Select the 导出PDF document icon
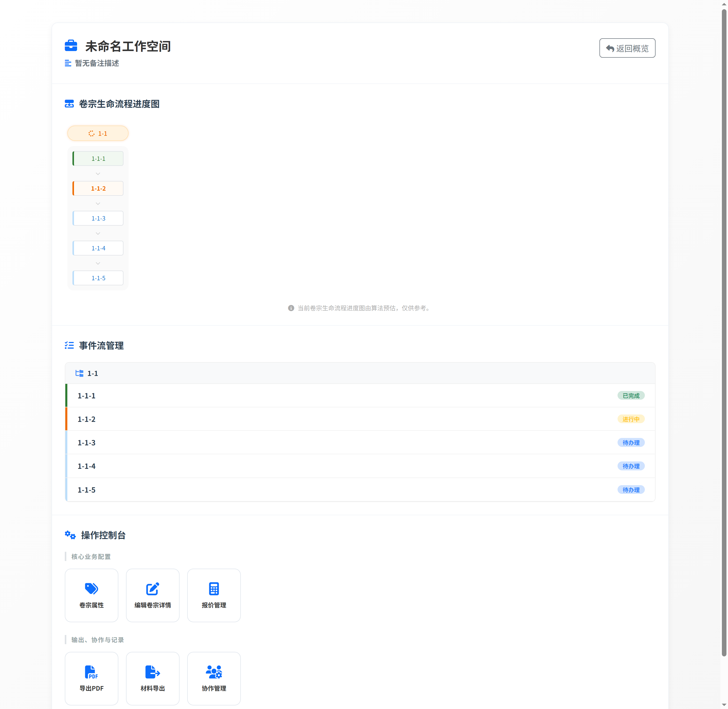Screen dimensions: 728x709 tap(92, 672)
